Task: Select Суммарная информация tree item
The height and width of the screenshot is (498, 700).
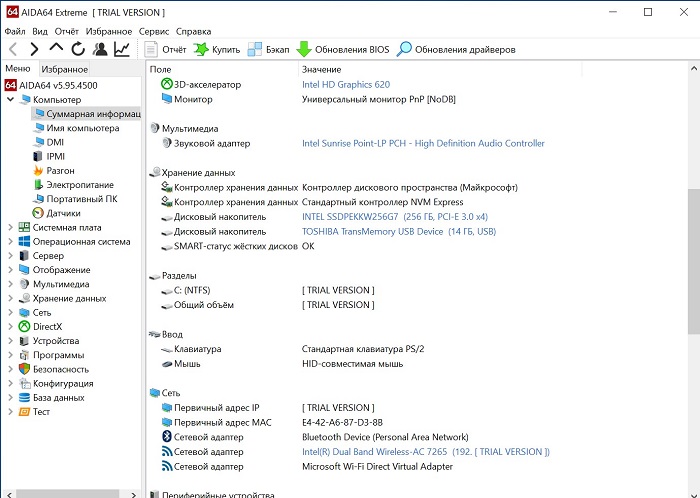Action: click(88, 114)
